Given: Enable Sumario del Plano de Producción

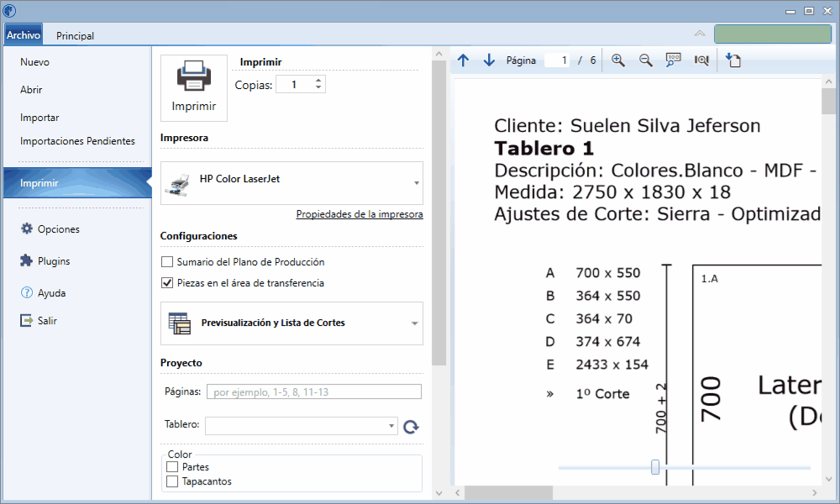Looking at the screenshot, I should [167, 262].
